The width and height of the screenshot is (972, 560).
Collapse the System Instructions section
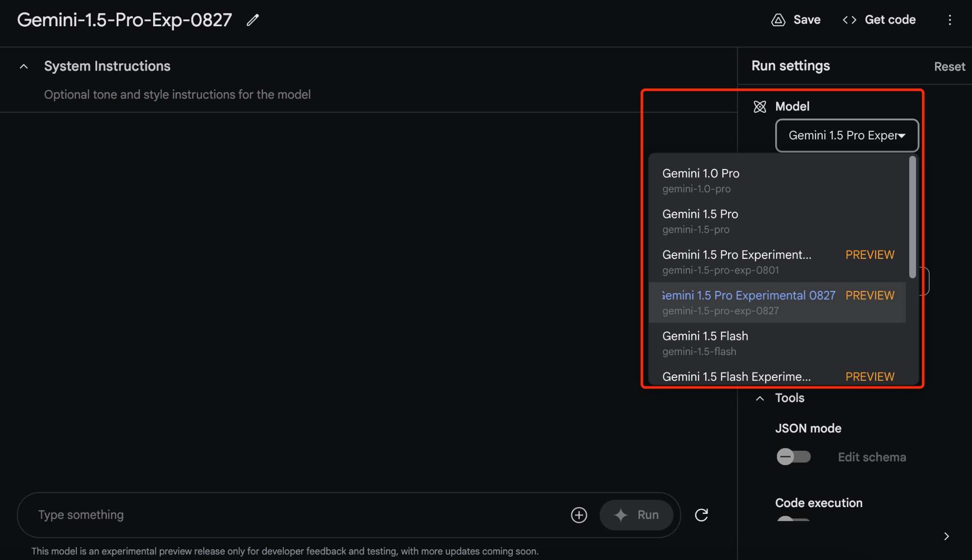[24, 67]
